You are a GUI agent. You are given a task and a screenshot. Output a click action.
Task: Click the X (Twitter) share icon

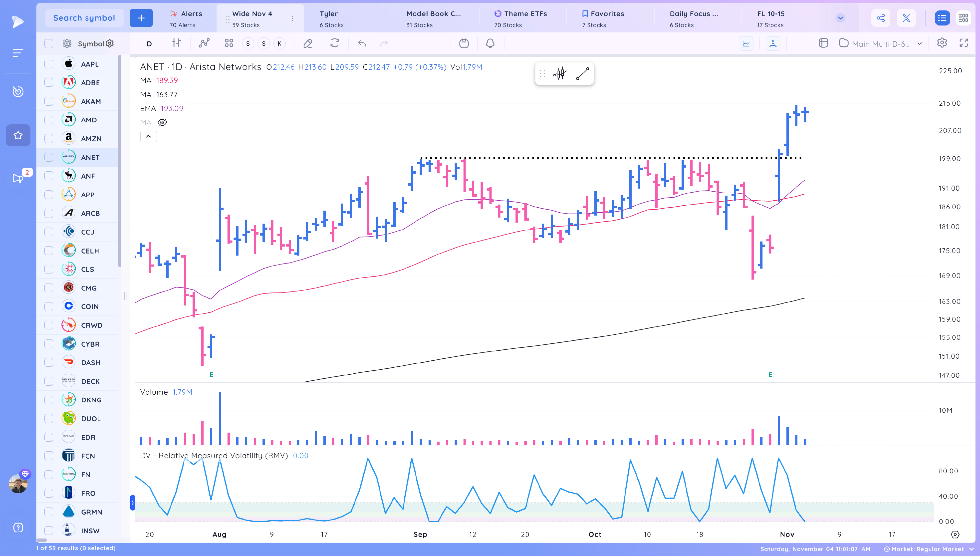(x=906, y=18)
